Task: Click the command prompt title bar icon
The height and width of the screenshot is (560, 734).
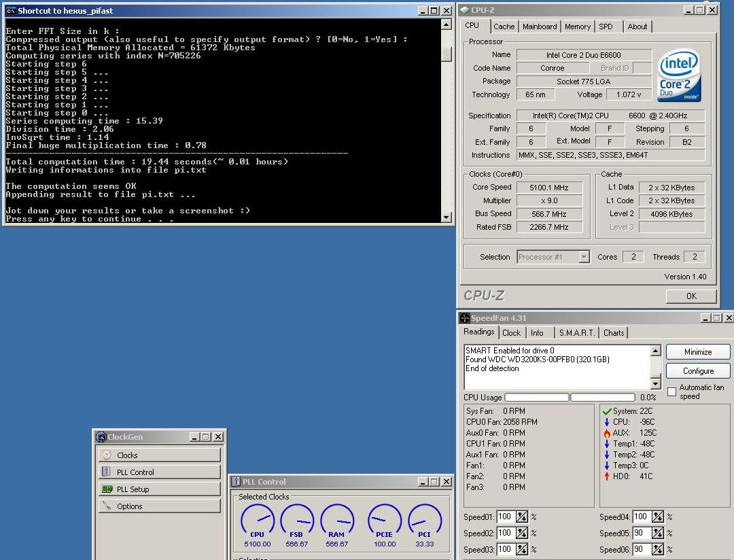Action: click(x=11, y=11)
